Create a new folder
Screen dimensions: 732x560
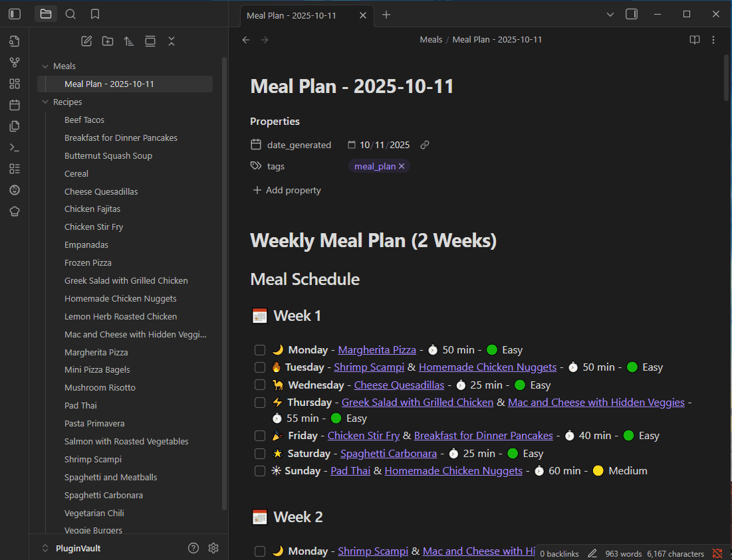(108, 41)
